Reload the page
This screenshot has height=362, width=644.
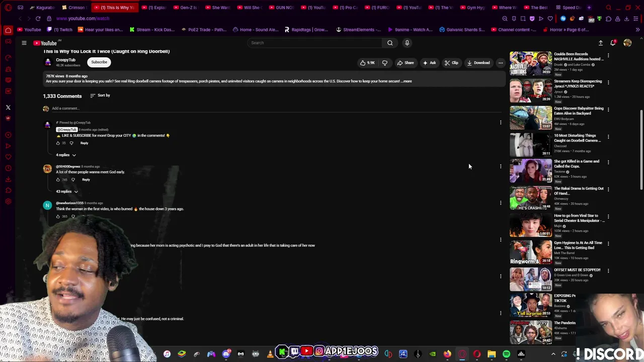pyautogui.click(x=38, y=19)
